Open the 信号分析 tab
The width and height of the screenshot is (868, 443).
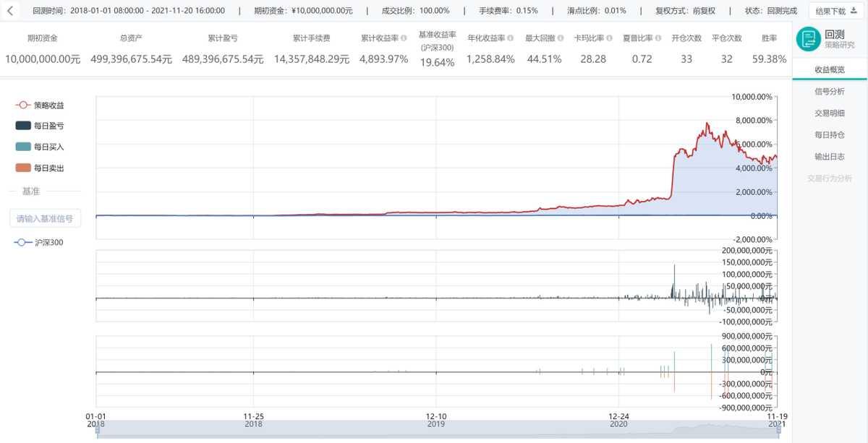(829, 91)
